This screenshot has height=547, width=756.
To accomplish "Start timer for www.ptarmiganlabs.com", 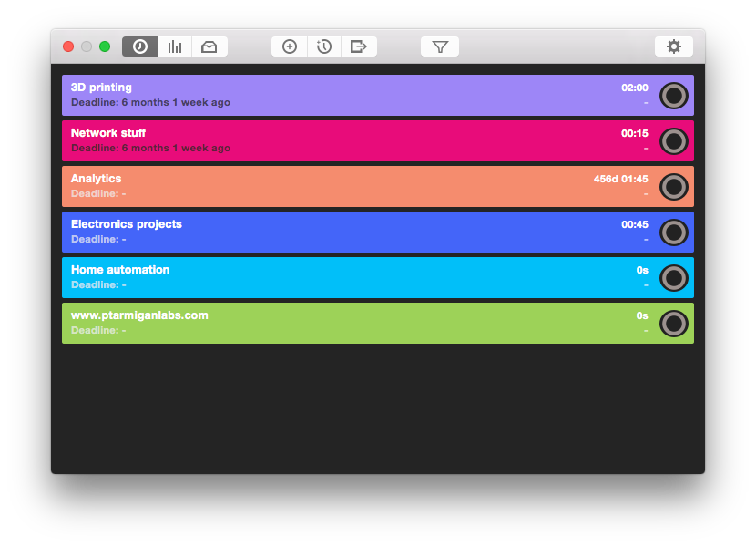I will 673,324.
